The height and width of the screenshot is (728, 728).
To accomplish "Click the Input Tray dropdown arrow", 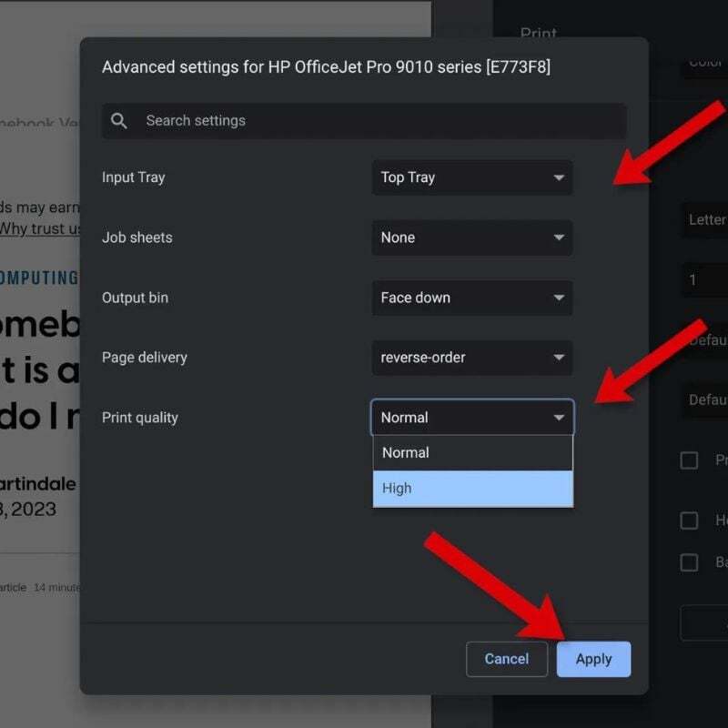I will (559, 177).
